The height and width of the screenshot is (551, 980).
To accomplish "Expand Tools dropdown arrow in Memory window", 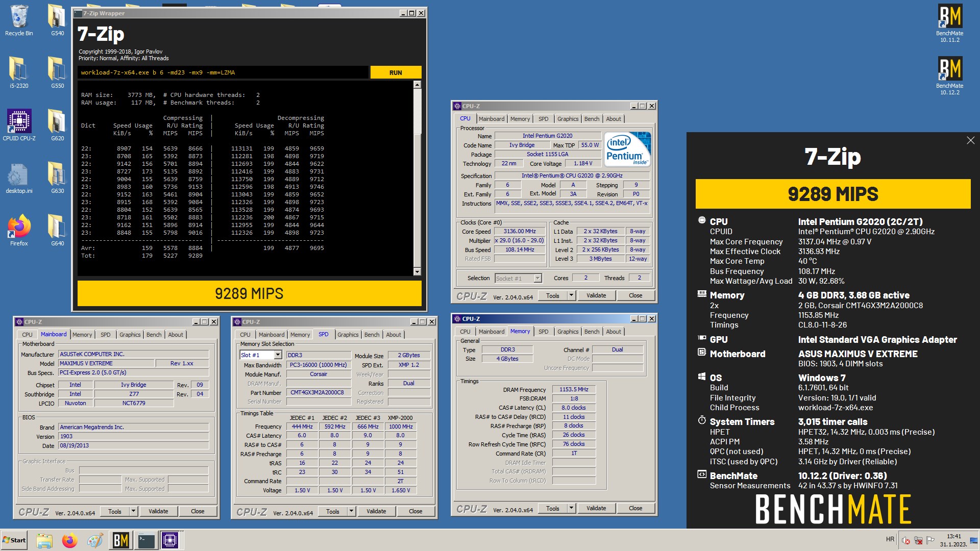I will pyautogui.click(x=571, y=508).
